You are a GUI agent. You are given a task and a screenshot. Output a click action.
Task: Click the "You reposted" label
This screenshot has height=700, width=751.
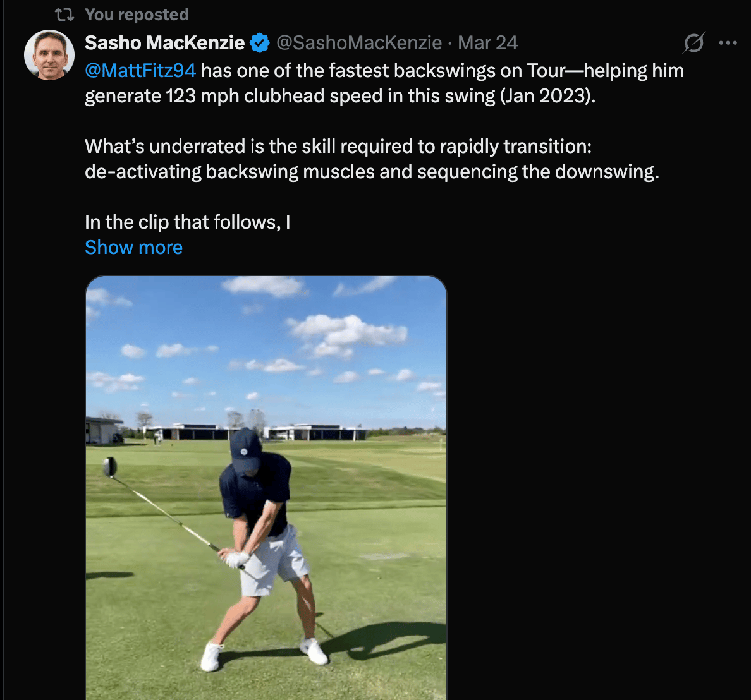tap(137, 15)
